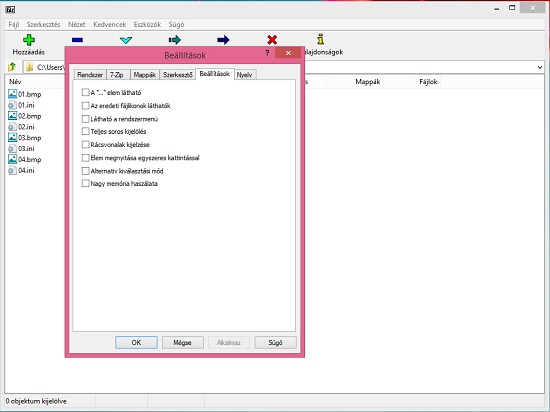Confirm settings with the OK button
The height and width of the screenshot is (412, 550).
coord(136,343)
